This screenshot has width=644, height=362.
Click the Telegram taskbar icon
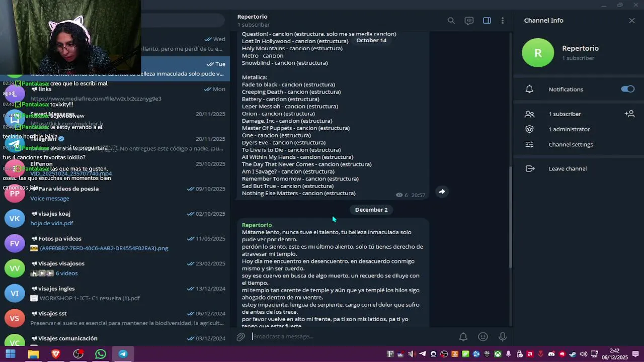coord(123,354)
